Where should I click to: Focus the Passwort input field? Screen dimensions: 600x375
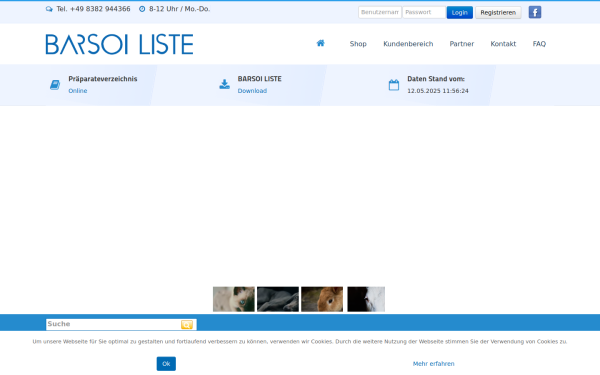coord(424,12)
